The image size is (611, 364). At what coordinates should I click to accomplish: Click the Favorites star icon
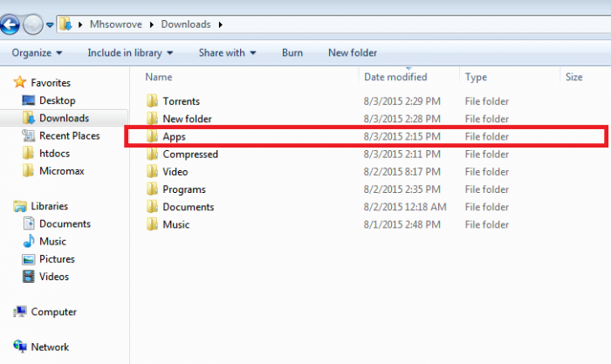(x=19, y=82)
